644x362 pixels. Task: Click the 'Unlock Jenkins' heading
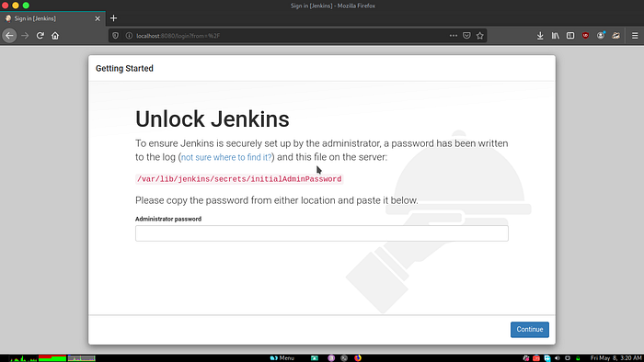point(213,119)
